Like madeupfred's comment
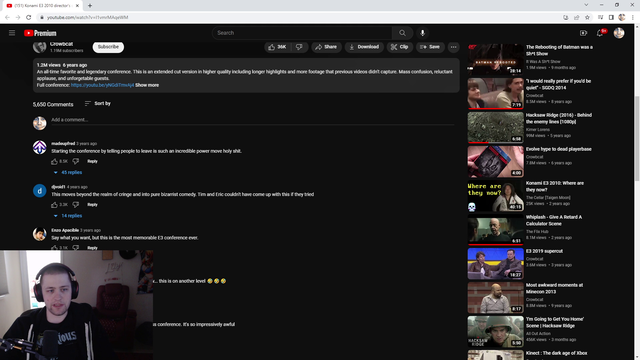Image resolution: width=640 pixels, height=360 pixels. pos(54,161)
